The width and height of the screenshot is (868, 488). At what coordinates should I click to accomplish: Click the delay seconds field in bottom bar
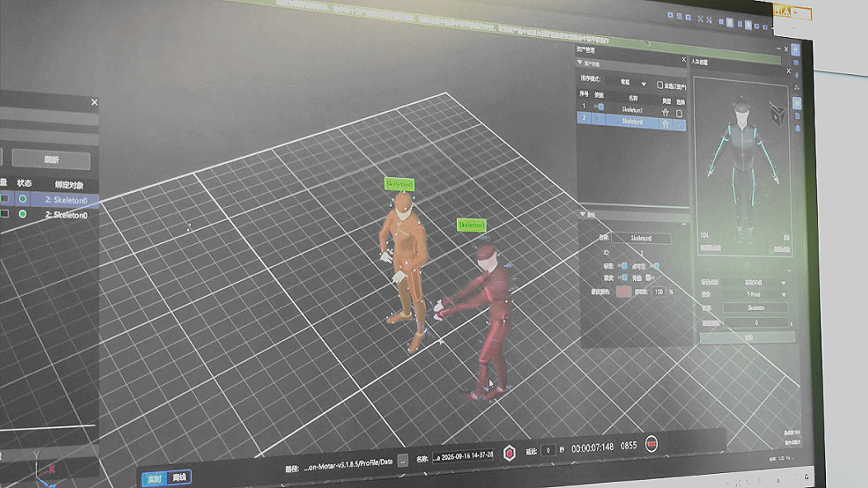pyautogui.click(x=548, y=450)
